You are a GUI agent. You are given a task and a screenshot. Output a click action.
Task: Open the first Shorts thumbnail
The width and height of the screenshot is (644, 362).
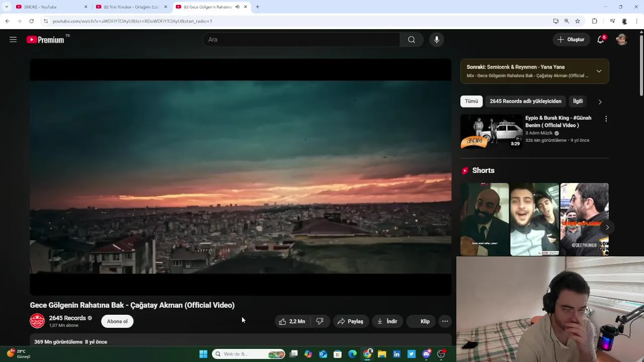click(485, 219)
